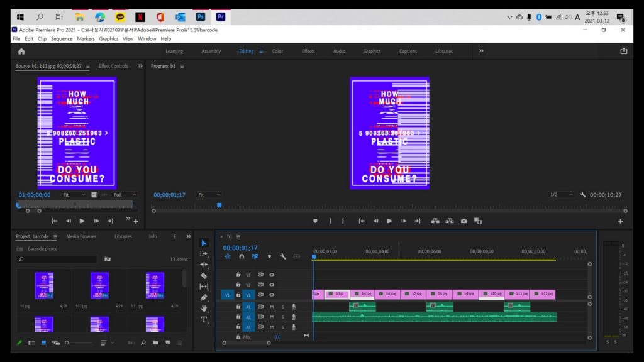
Task: Open Program playback resolution 1/2 dropdown
Action: tap(561, 195)
